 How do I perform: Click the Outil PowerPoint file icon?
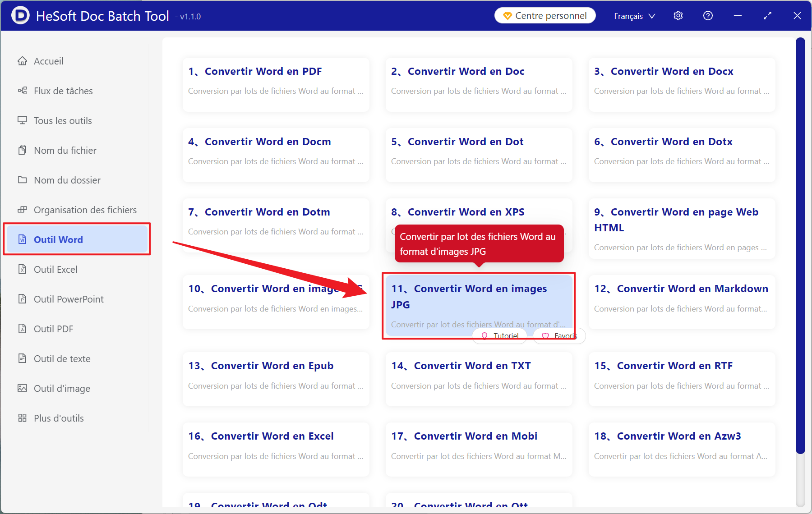(x=22, y=299)
